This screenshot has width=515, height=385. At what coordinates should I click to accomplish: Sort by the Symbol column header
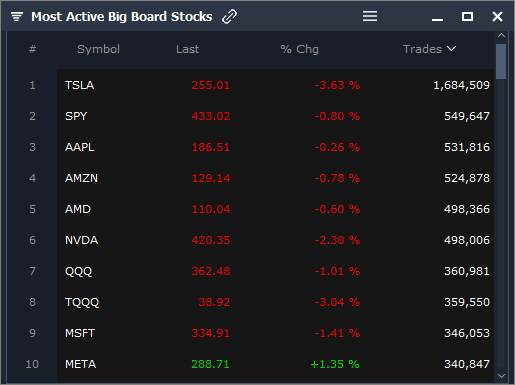(x=98, y=49)
